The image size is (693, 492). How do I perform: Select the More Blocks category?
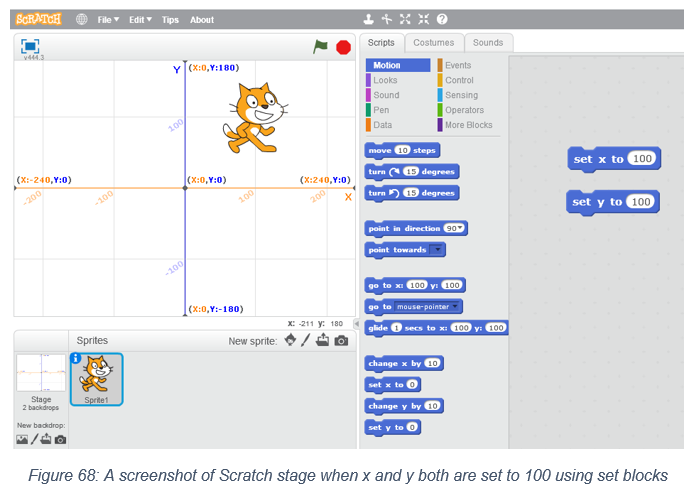click(468, 125)
